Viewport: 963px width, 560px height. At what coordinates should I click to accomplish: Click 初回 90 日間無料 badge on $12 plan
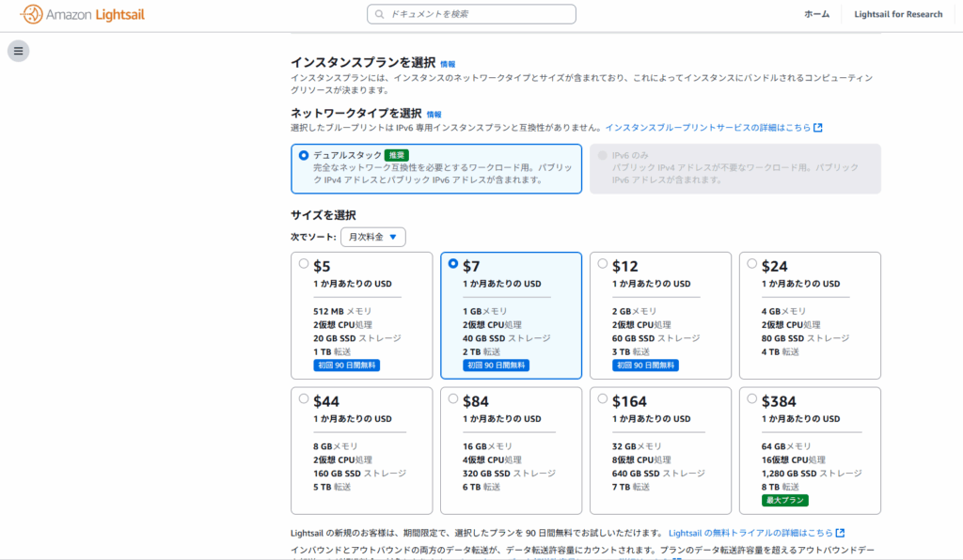click(645, 365)
